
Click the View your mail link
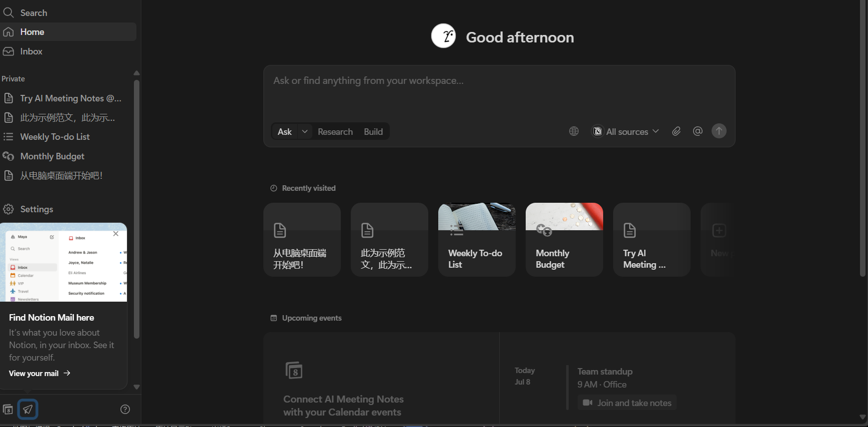39,374
